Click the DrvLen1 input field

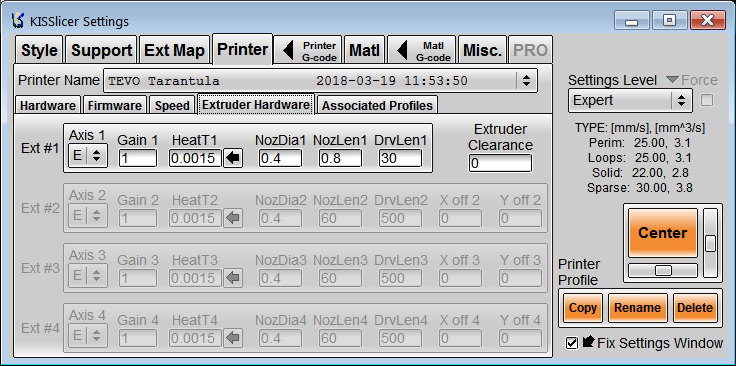coord(400,159)
